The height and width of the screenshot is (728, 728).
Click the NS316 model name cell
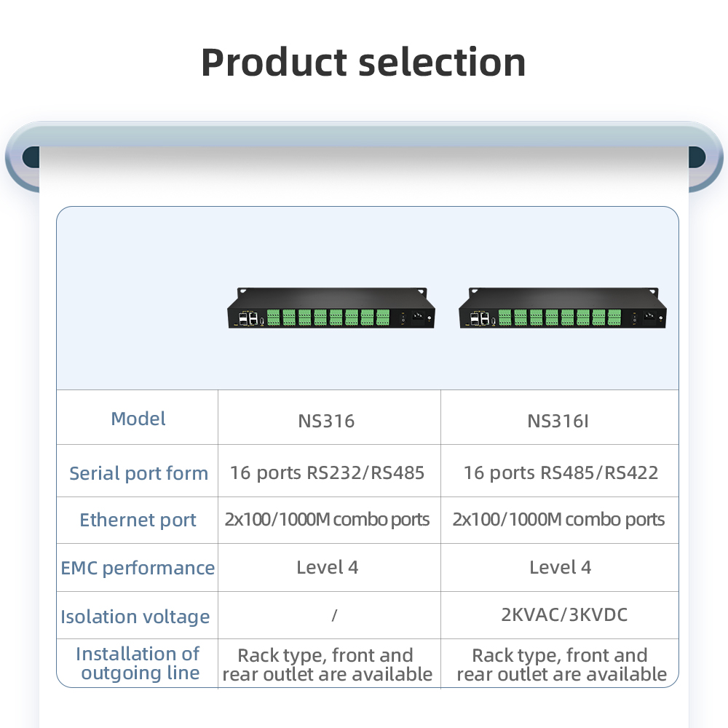326,421
